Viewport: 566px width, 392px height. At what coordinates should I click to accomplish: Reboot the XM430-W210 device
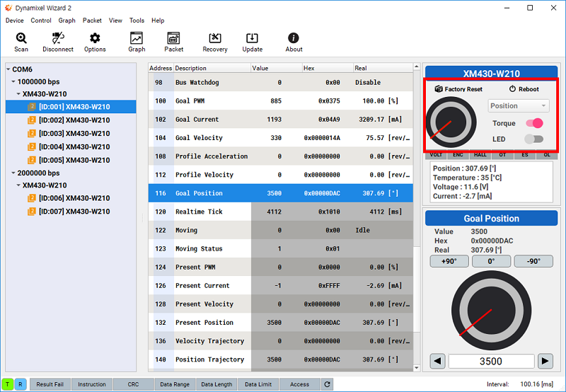[524, 88]
